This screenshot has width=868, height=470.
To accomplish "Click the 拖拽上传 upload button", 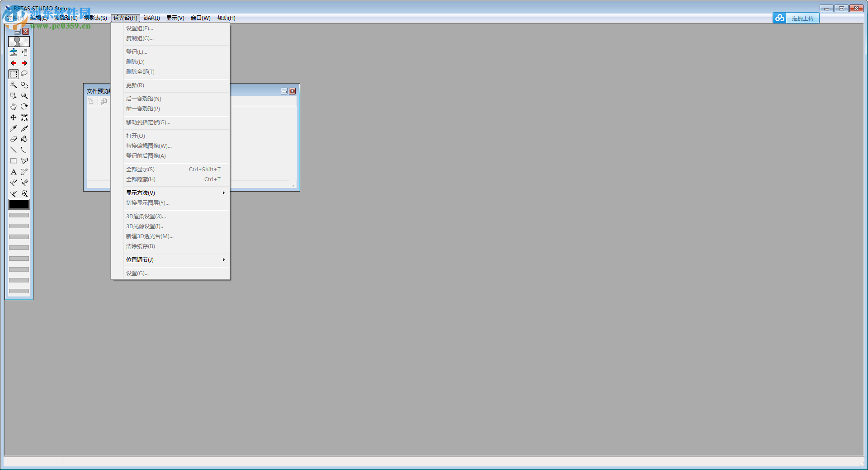I will 802,18.
